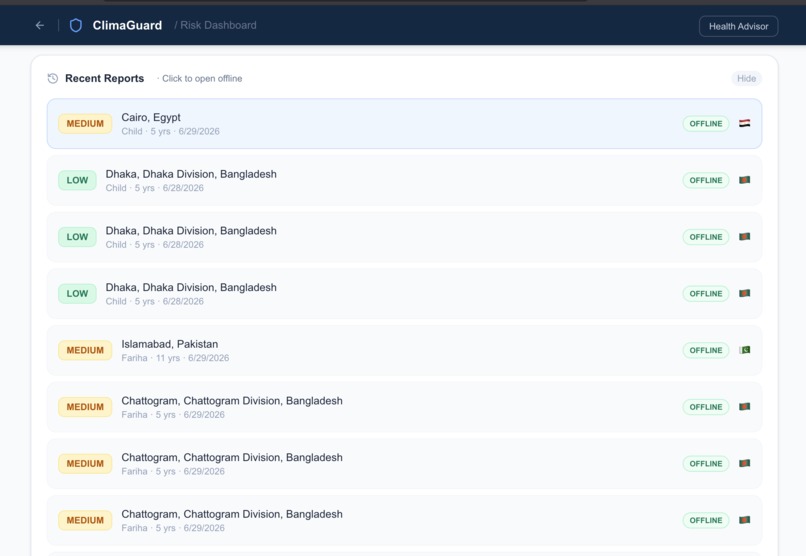Screen dimensions: 806x556
Task: Click the ClimaGuard app name
Action: pyautogui.click(x=127, y=25)
